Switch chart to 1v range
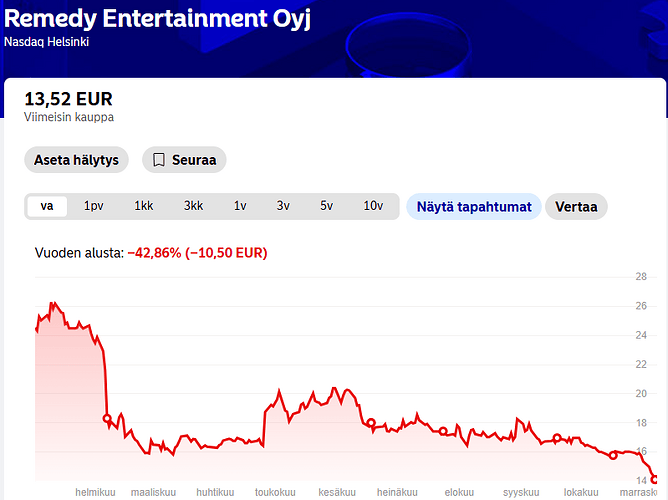The height and width of the screenshot is (500, 668). coord(240,206)
